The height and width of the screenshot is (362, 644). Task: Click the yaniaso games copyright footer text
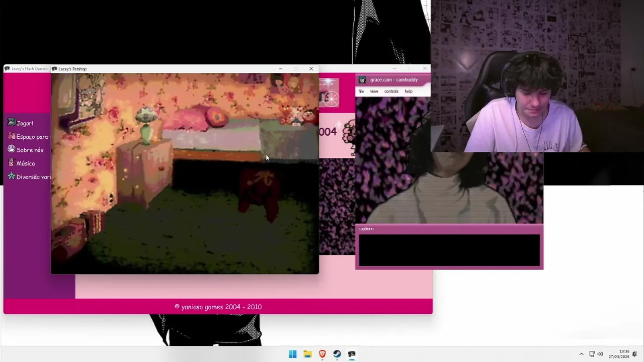coord(218,307)
